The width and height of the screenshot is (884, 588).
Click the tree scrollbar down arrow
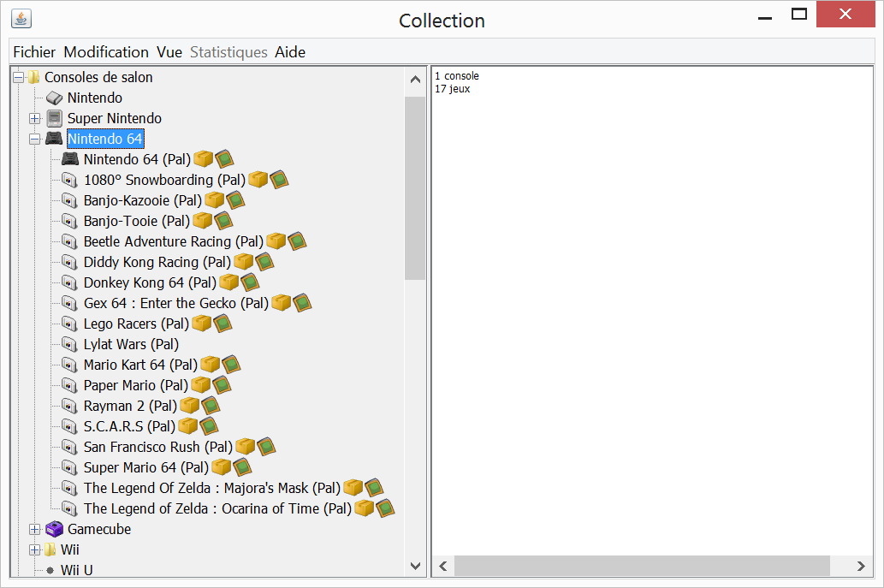point(416,566)
